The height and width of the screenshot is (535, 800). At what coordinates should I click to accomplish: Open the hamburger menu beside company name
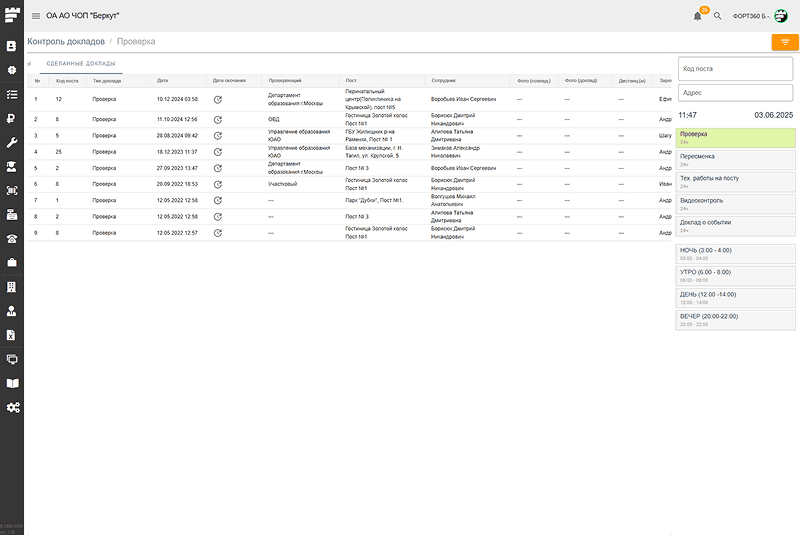[36, 16]
